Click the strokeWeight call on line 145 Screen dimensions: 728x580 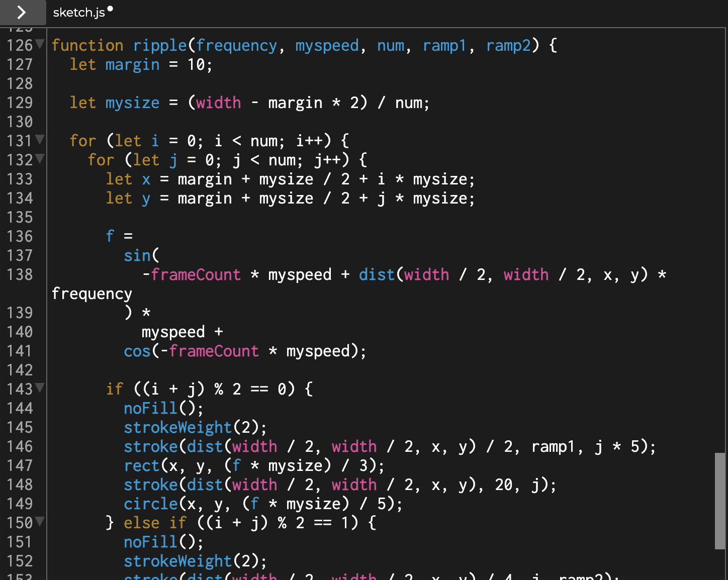(x=178, y=427)
